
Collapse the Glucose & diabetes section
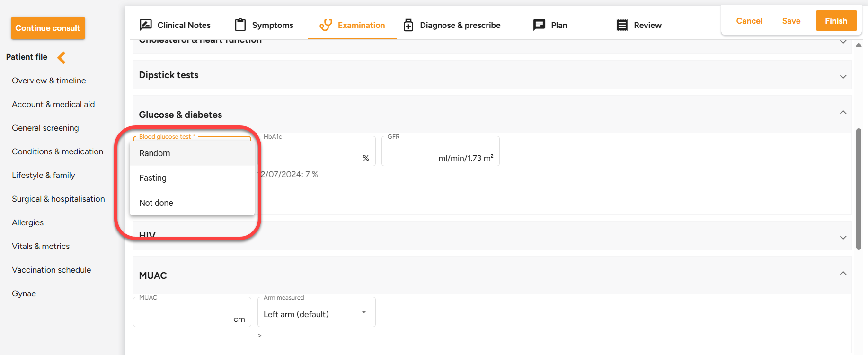point(843,113)
